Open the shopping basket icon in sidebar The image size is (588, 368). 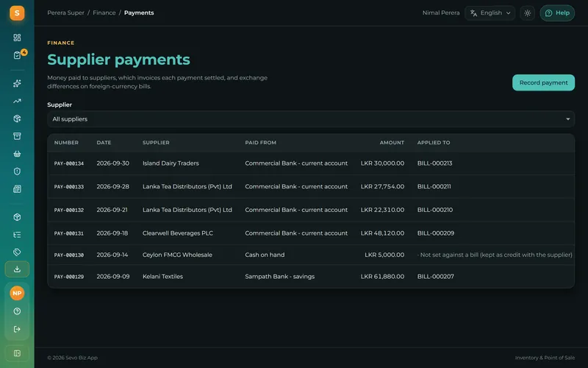(x=17, y=154)
